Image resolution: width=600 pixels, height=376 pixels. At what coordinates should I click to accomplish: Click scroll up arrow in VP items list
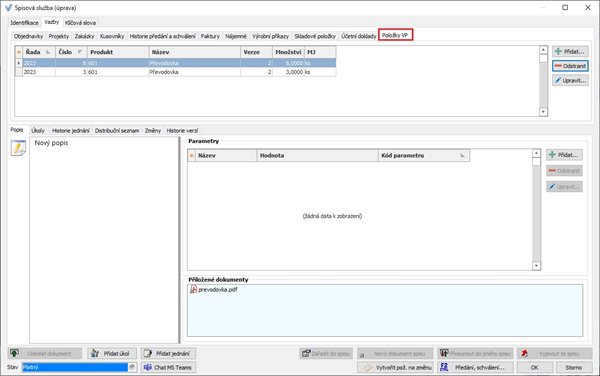click(543, 50)
